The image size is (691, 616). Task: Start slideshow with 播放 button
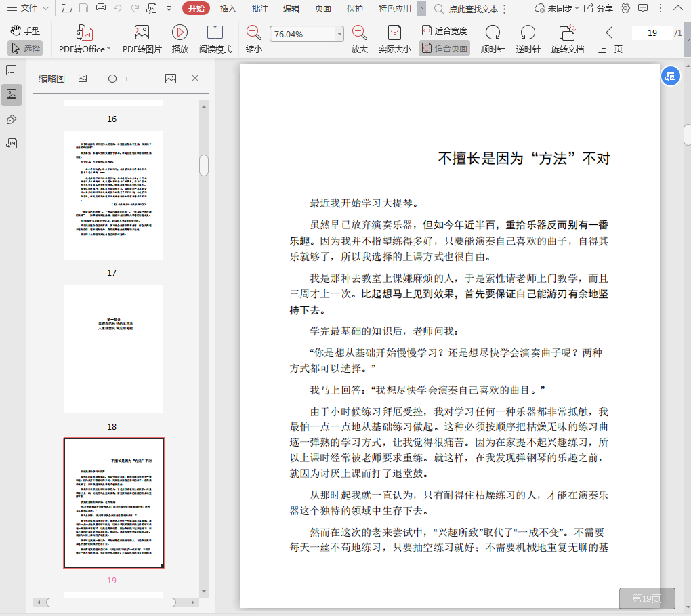(180, 33)
